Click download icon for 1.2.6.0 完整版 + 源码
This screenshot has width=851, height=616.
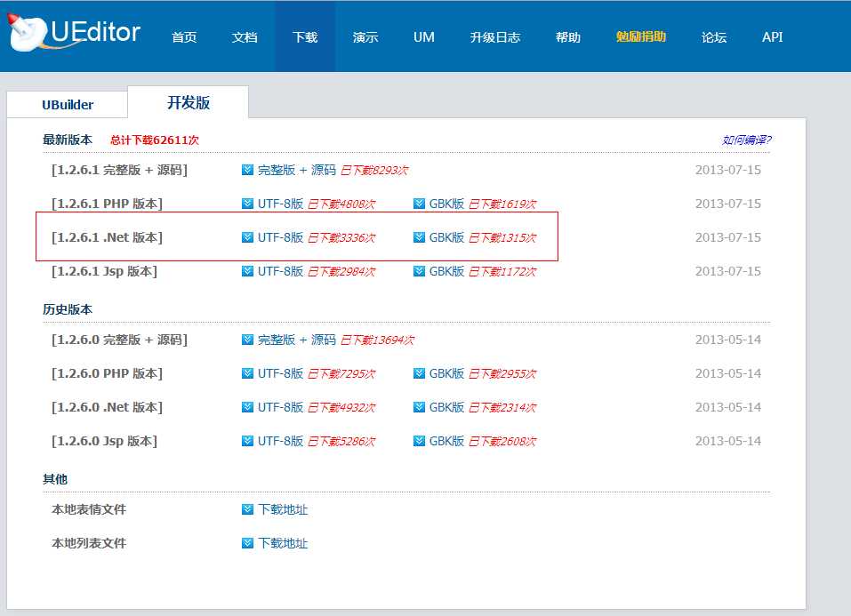247,340
